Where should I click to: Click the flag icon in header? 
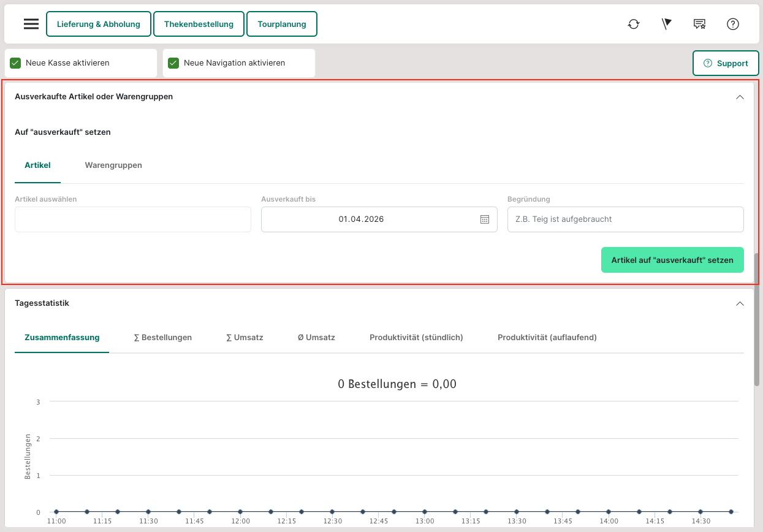pyautogui.click(x=667, y=25)
